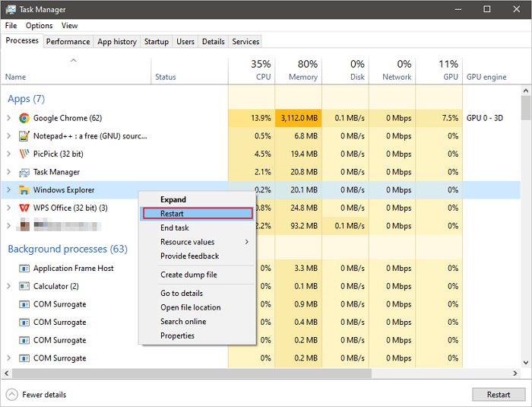
Task: Click the Calculator process icon
Action: pyautogui.click(x=24, y=286)
